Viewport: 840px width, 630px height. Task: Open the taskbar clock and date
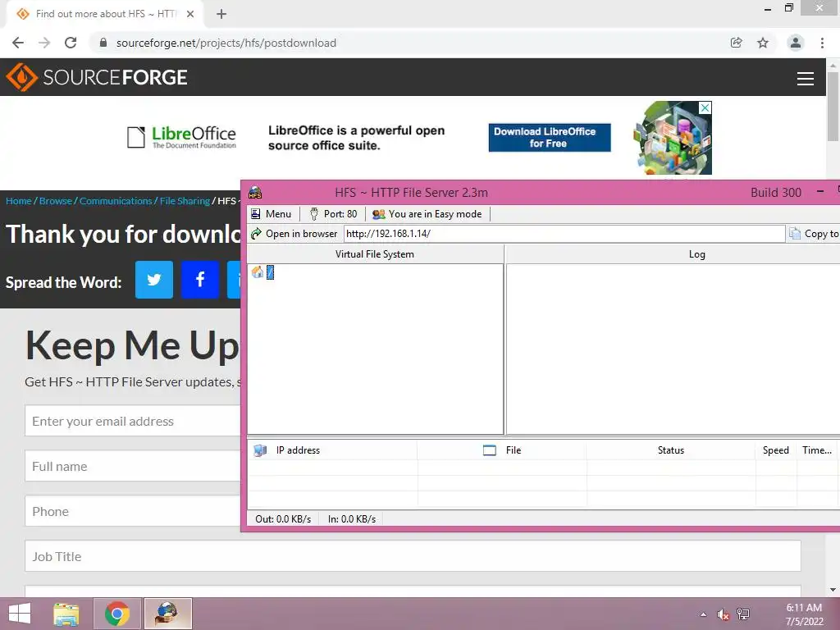(804, 614)
